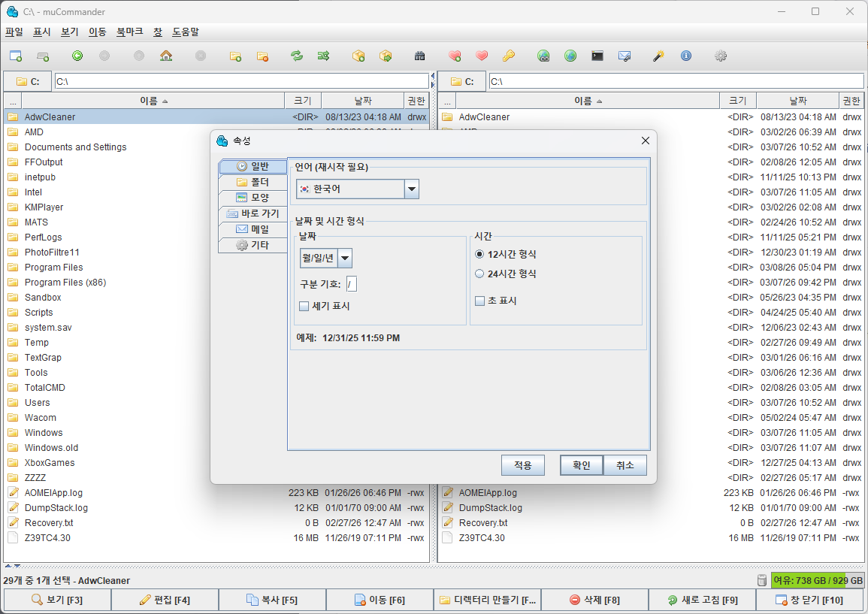Image resolution: width=868 pixels, height=614 pixels.
Task: Click the 구분 기호 separator input field
Action: [x=352, y=285]
